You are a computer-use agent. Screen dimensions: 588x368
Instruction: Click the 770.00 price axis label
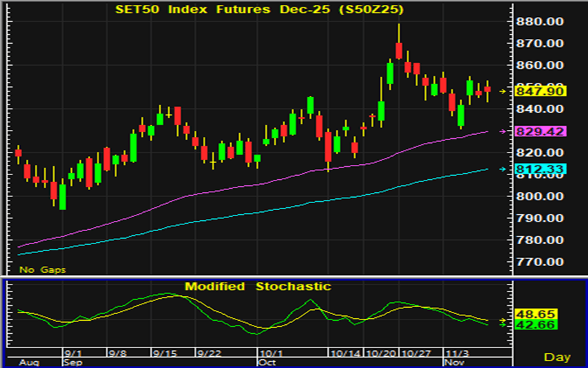click(x=539, y=262)
